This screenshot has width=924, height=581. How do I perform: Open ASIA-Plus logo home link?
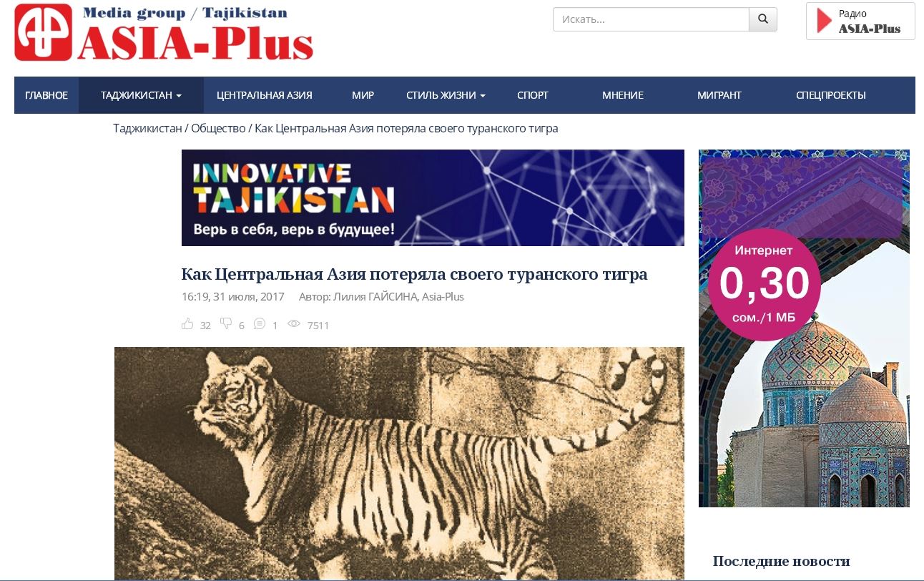[x=164, y=32]
